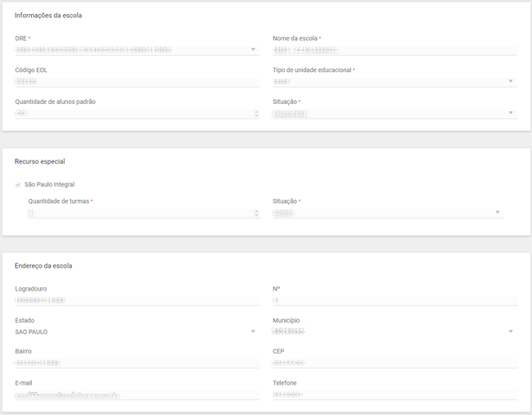Viewport: 532px width, 415px height.
Task: Expand the Município dropdown
Action: pyautogui.click(x=395, y=332)
